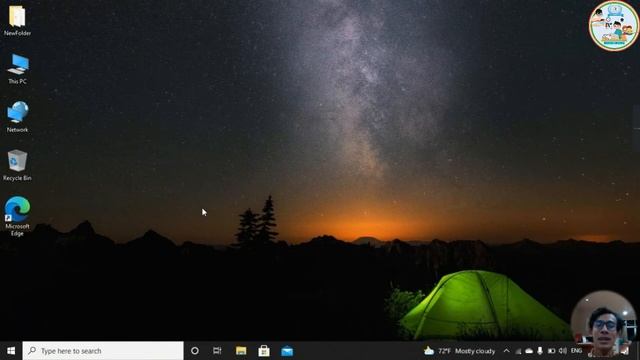Select the Recycle Bin desktop icon

[x=17, y=166]
